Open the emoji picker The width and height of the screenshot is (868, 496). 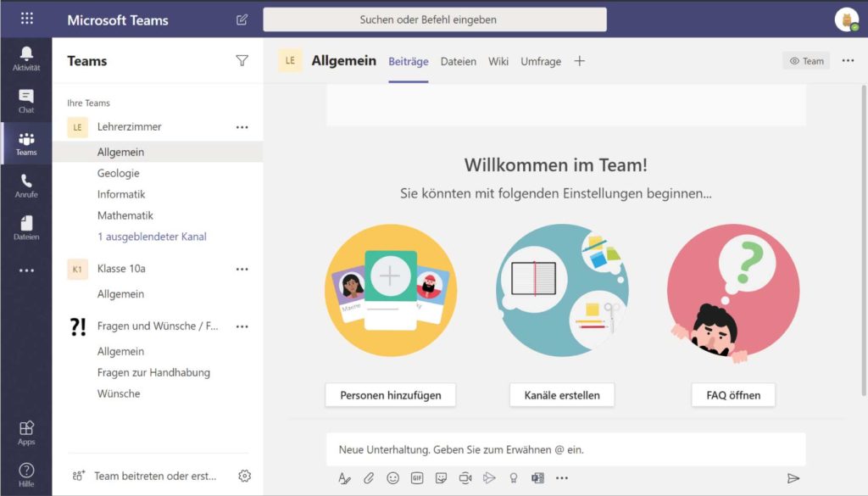click(392, 478)
